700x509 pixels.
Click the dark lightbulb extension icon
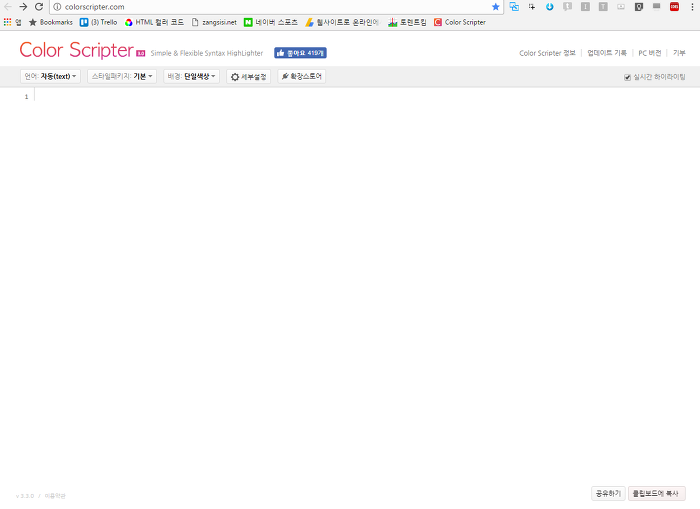639,7
